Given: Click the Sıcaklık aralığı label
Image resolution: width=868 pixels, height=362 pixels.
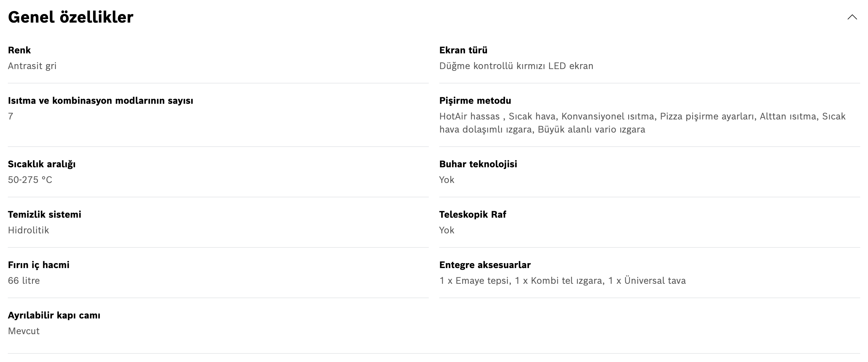Looking at the screenshot, I should pyautogui.click(x=42, y=164).
